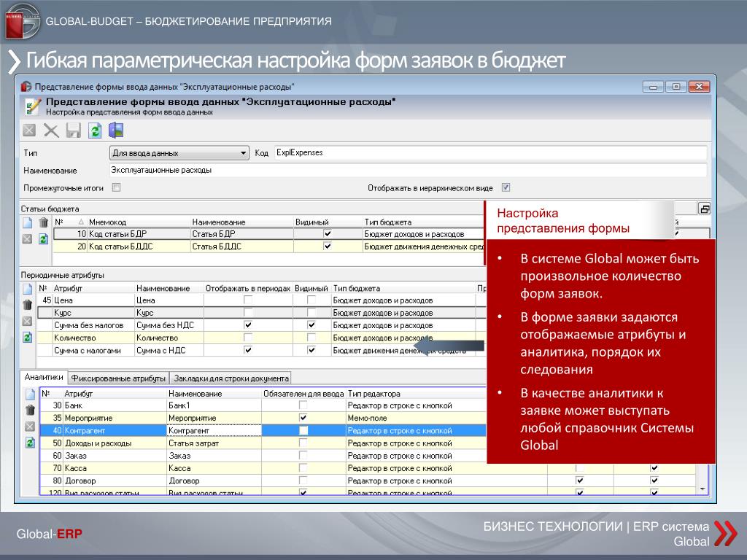The height and width of the screenshot is (560, 747).
Task: Maximize the Статьи бюджета panel
Action: point(704,209)
